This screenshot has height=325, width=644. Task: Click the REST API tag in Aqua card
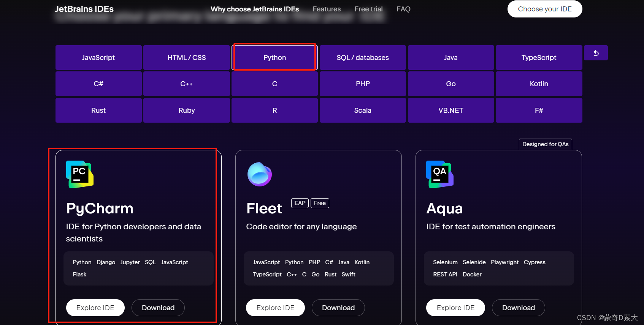(x=445, y=275)
